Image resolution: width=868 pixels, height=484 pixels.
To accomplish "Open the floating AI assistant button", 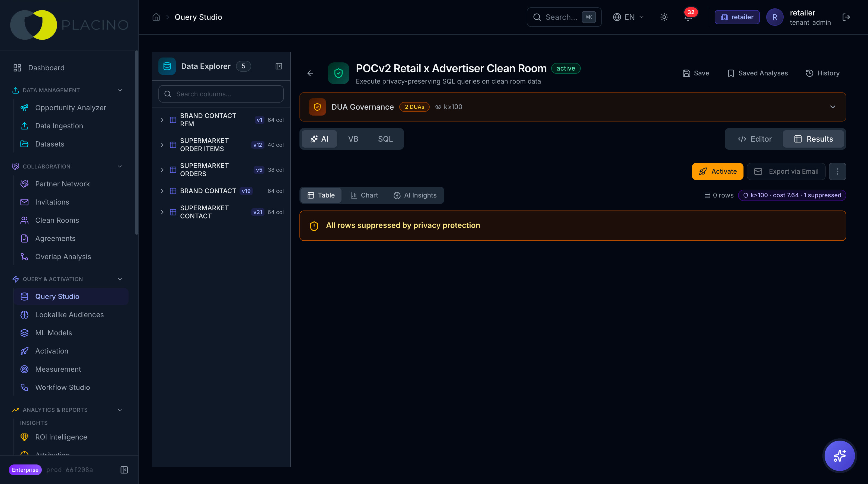I will click(839, 456).
